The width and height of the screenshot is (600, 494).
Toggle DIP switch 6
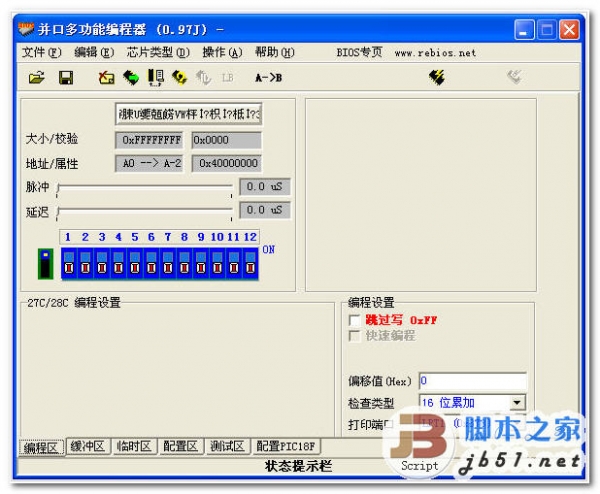[151, 264]
